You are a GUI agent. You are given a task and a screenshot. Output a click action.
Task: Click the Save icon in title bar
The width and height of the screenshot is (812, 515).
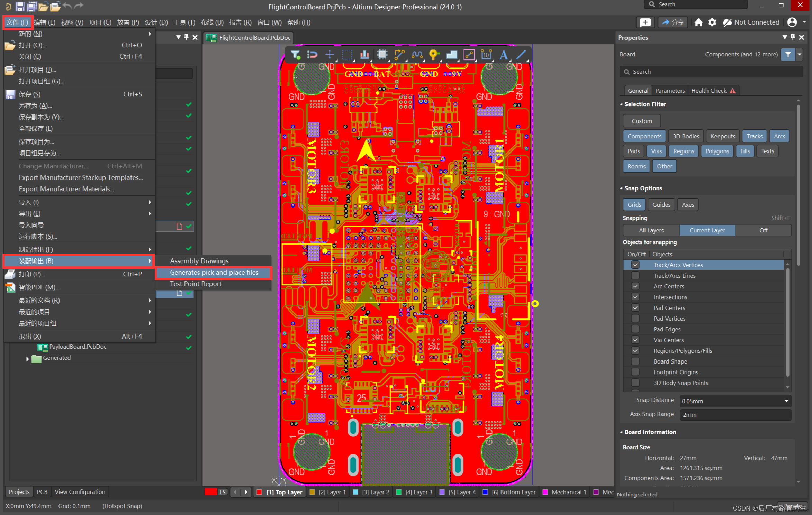(x=20, y=6)
